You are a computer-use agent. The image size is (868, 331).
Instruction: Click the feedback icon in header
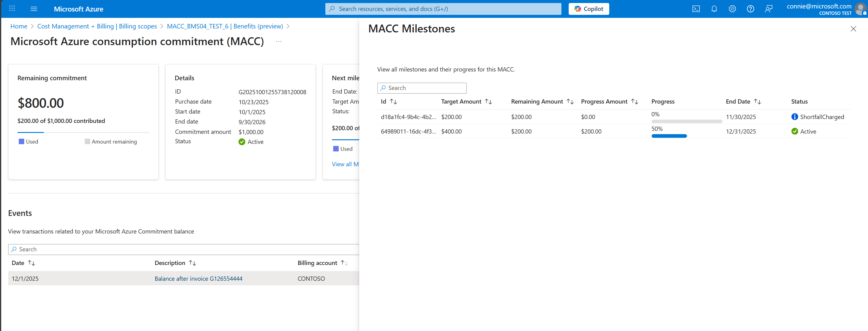[769, 9]
